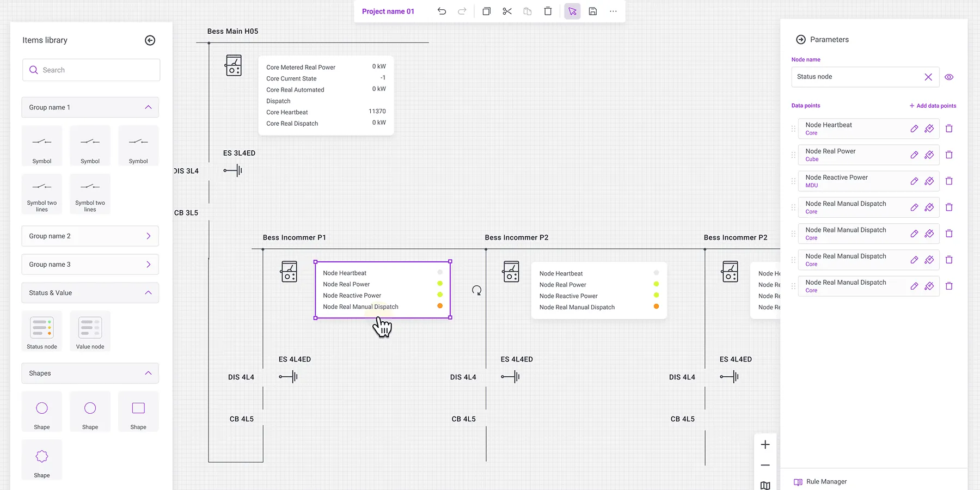Screen dimensions: 980x490
Task: Click the 'Core Heartbeat' label in value card
Action: tap(287, 112)
